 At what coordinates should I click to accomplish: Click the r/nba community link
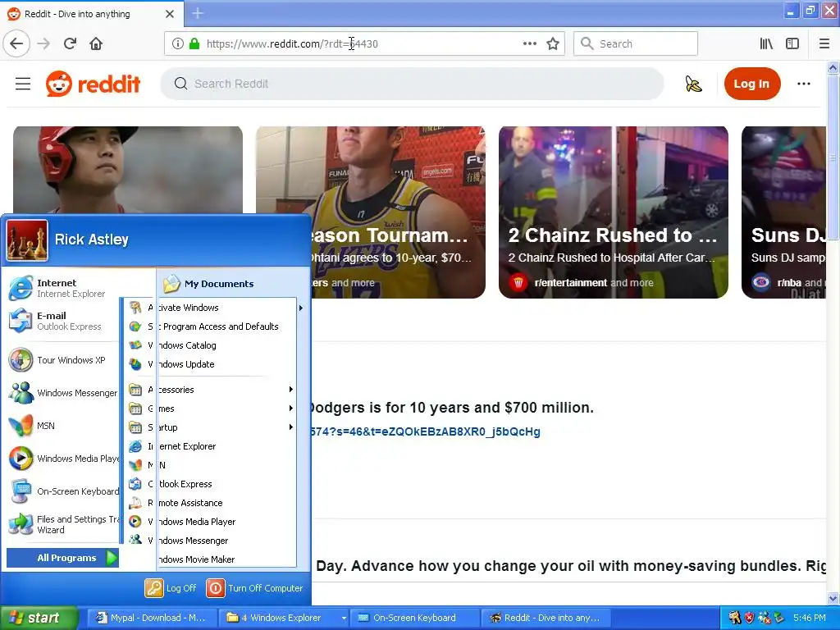790,282
